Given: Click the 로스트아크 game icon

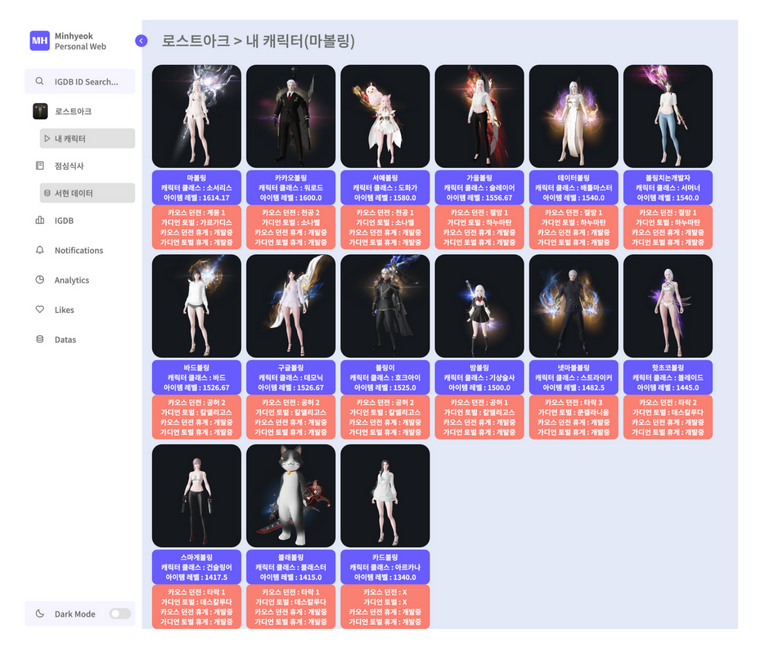Looking at the screenshot, I should point(40,111).
